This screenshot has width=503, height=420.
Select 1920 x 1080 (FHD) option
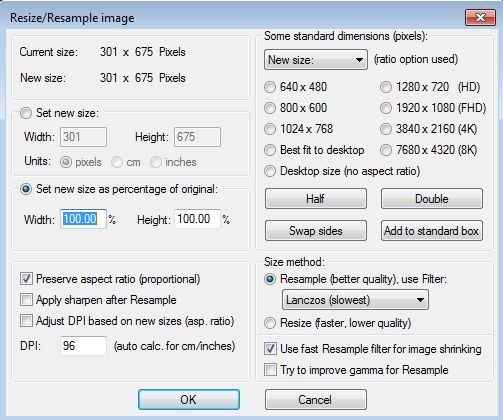[x=386, y=108]
